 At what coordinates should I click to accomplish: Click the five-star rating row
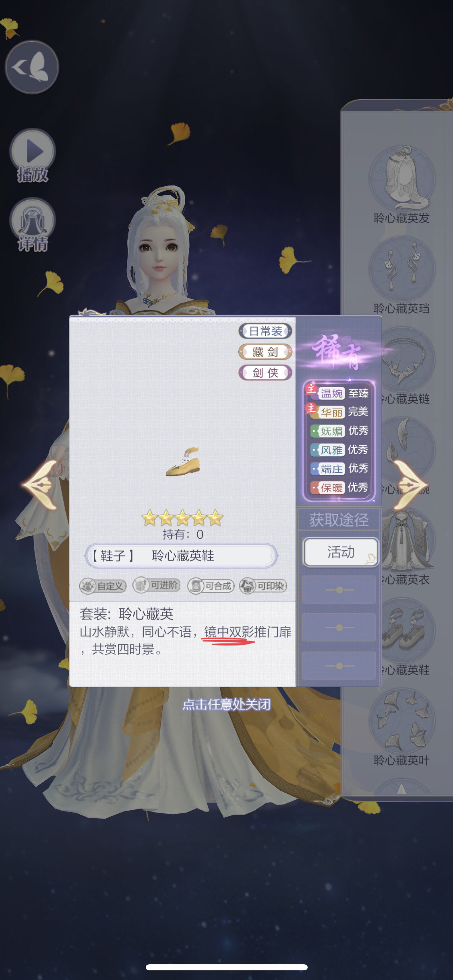182,518
